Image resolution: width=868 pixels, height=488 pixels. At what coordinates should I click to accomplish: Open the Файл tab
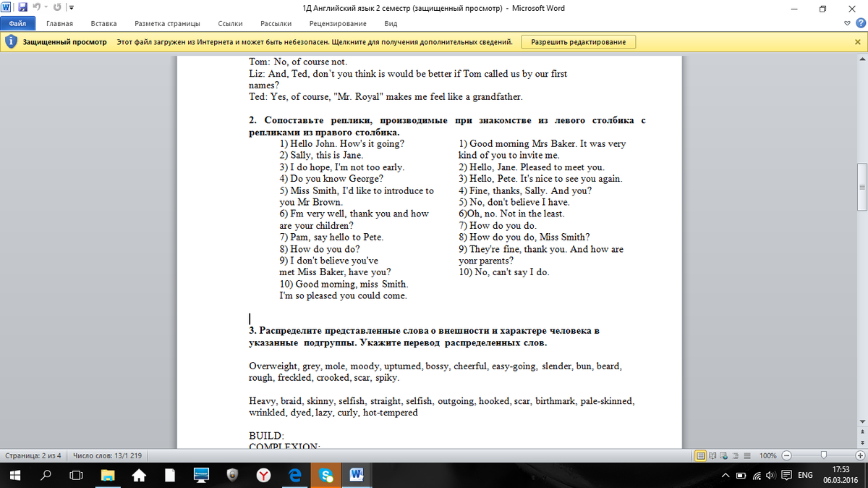pos(17,24)
